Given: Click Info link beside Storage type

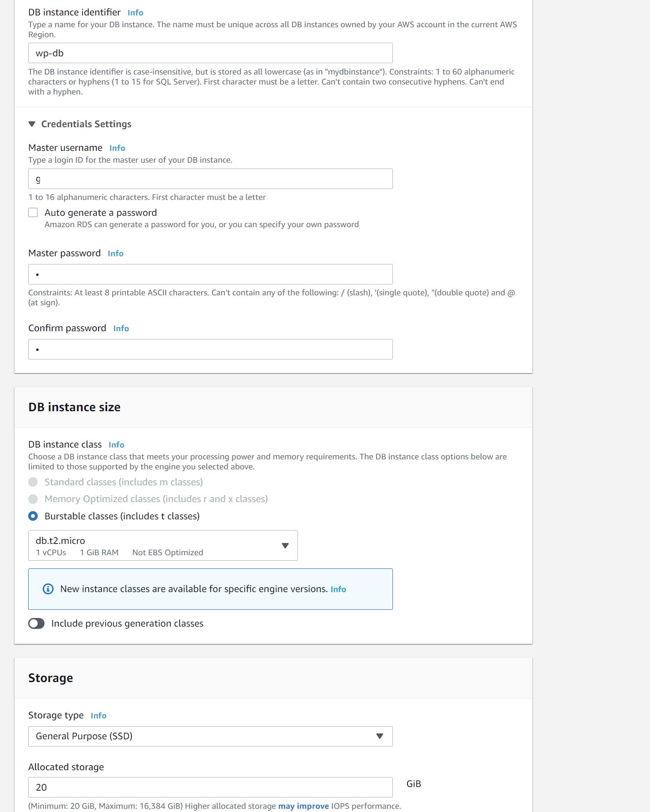Looking at the screenshot, I should coord(99,716).
